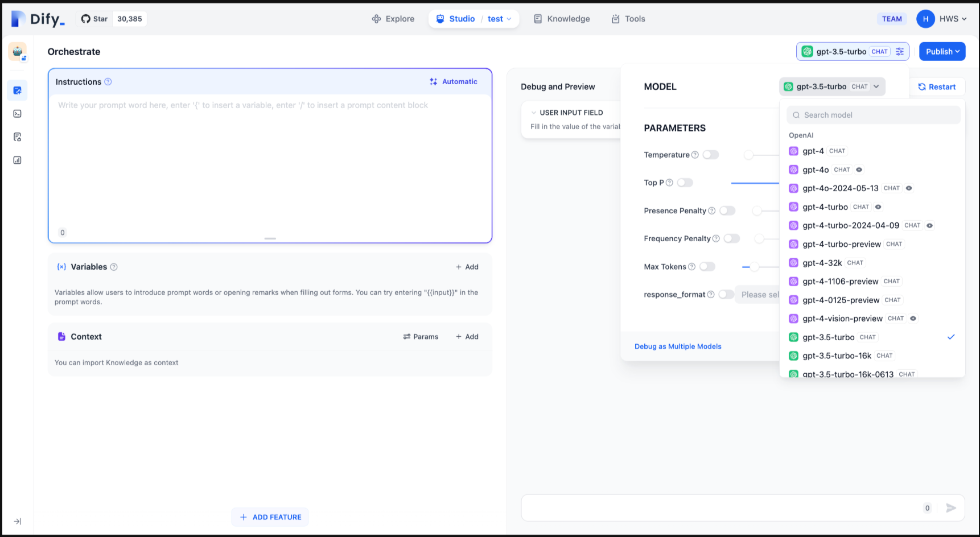
Task: Enable the Top P toggle
Action: (x=685, y=183)
